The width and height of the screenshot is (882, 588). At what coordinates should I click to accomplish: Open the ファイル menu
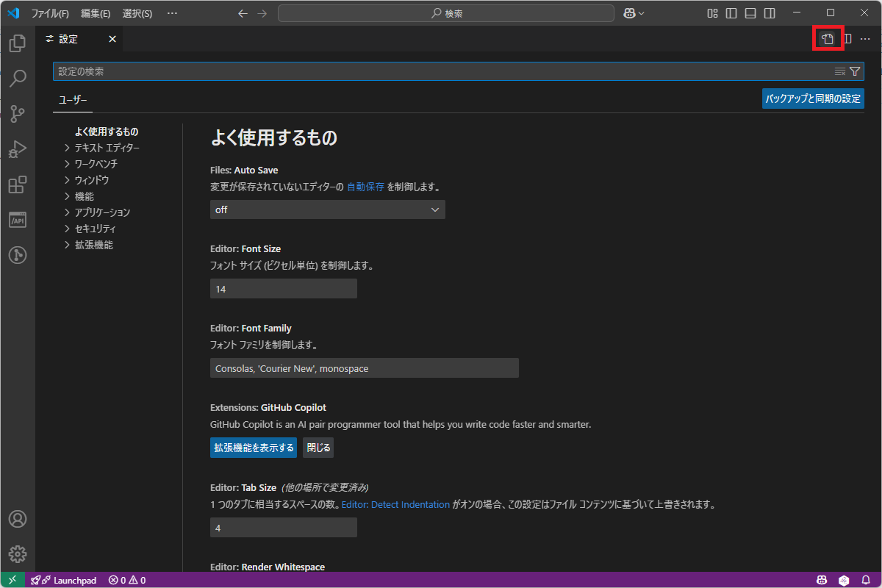pyautogui.click(x=51, y=12)
